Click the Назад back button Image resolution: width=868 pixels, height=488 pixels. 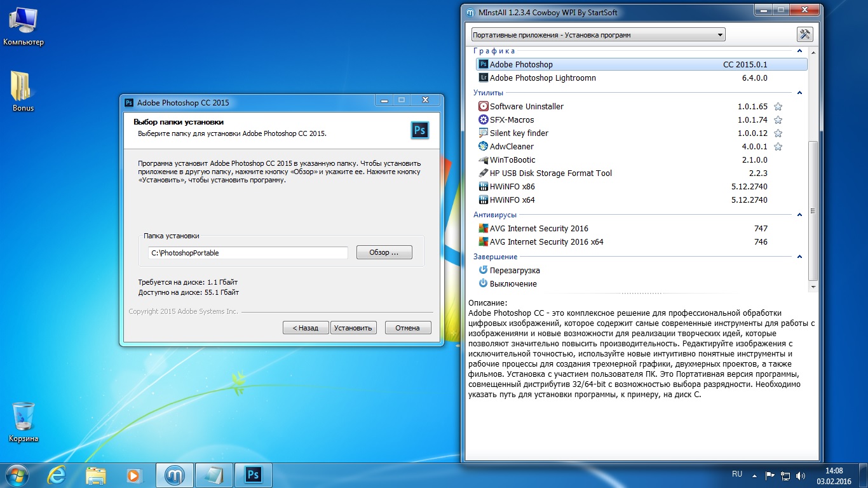pos(305,328)
